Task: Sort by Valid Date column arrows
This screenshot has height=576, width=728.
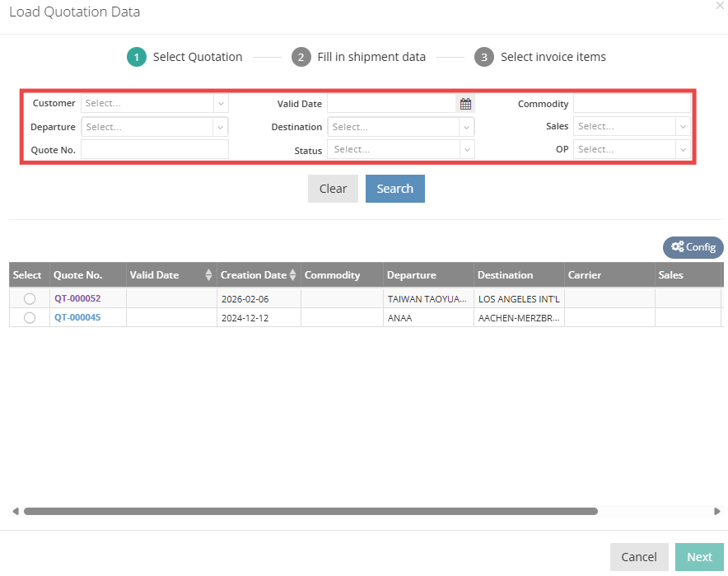Action: [208, 275]
